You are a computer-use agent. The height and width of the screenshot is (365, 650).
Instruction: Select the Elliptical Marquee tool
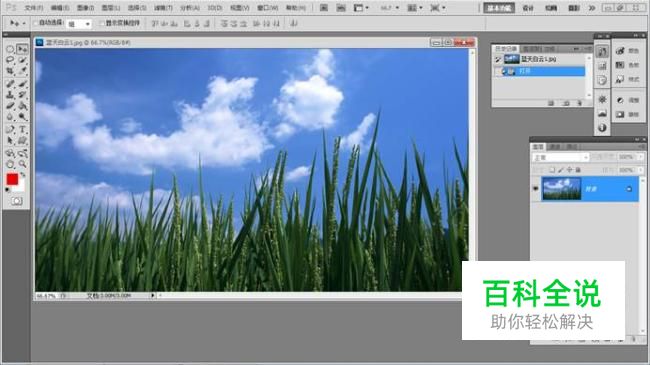10,49
